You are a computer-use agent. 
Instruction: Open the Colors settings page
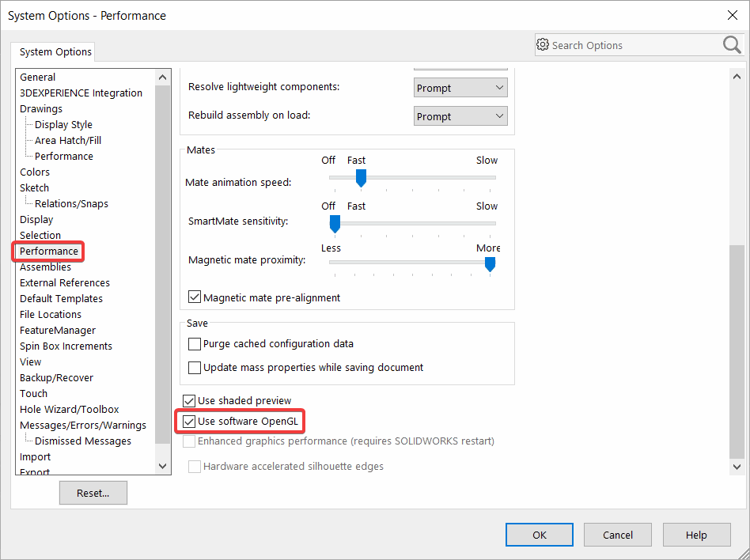[x=34, y=172]
